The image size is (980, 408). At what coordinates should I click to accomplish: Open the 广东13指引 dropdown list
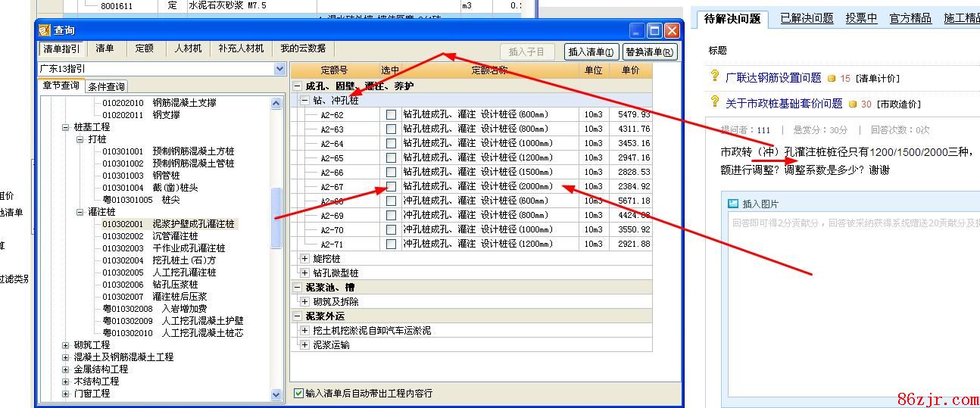(279, 69)
